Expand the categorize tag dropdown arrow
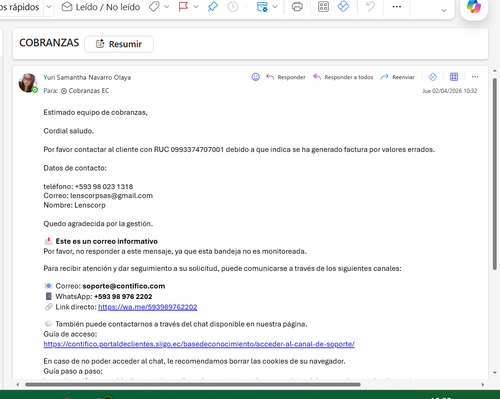The height and width of the screenshot is (399, 500). coord(167,7)
